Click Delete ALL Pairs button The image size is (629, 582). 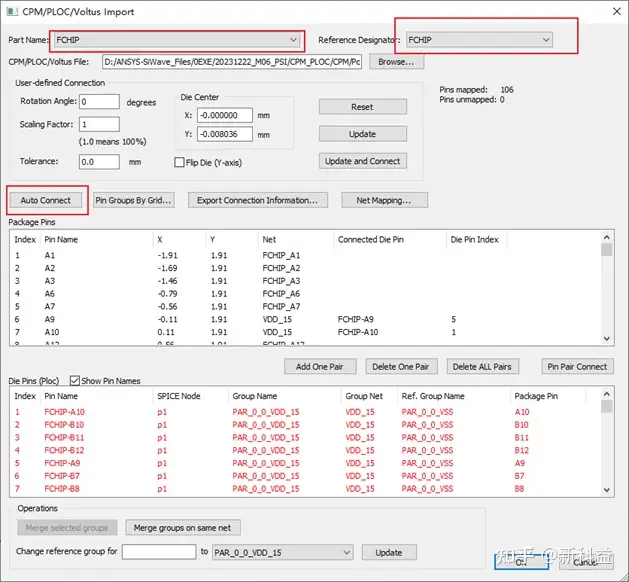coord(483,367)
